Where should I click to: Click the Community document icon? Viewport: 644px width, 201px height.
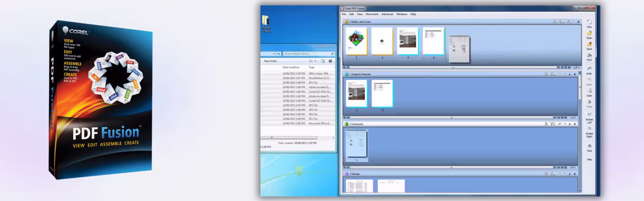click(347, 124)
